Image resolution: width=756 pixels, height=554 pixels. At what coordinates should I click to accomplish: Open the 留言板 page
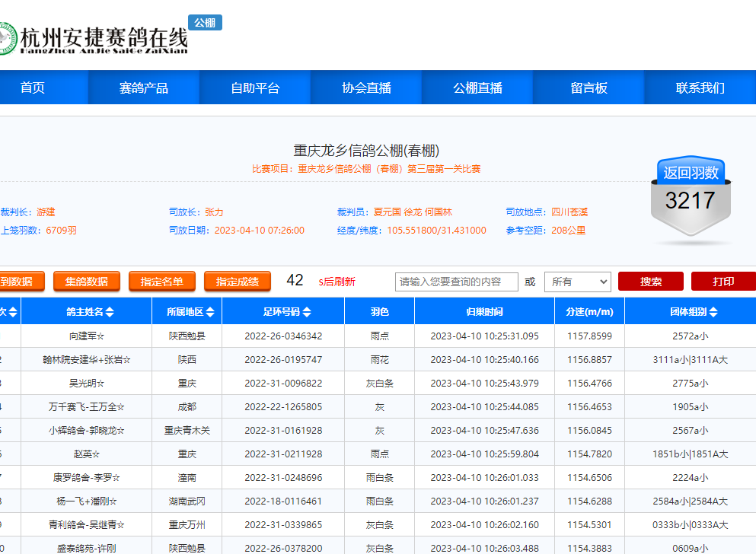(589, 88)
